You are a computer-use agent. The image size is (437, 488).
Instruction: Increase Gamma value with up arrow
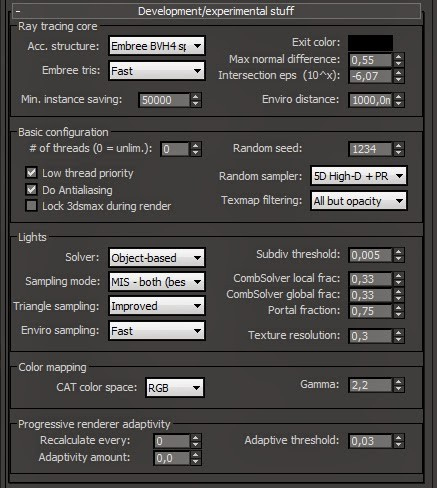click(x=398, y=382)
